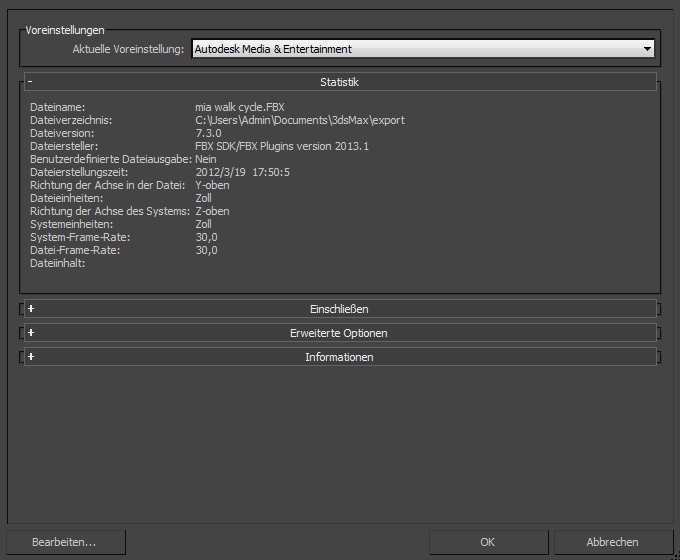Screen dimensions: 680x560
Task: Click the Richtung der Achse des Systems label
Action: click(110, 211)
